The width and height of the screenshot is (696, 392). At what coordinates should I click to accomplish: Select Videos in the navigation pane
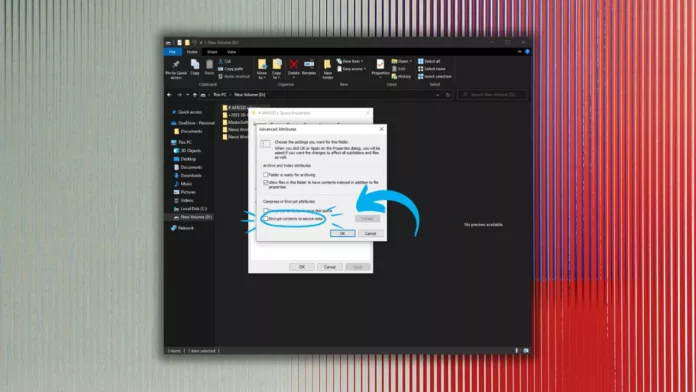click(x=184, y=200)
